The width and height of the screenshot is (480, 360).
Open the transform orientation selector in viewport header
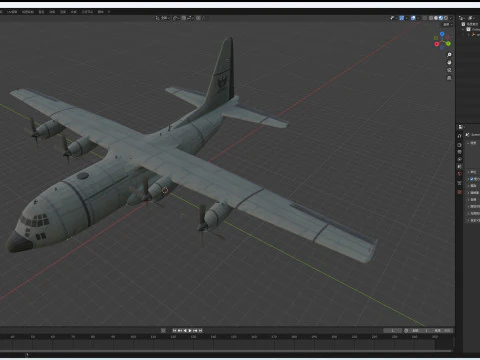162,18
